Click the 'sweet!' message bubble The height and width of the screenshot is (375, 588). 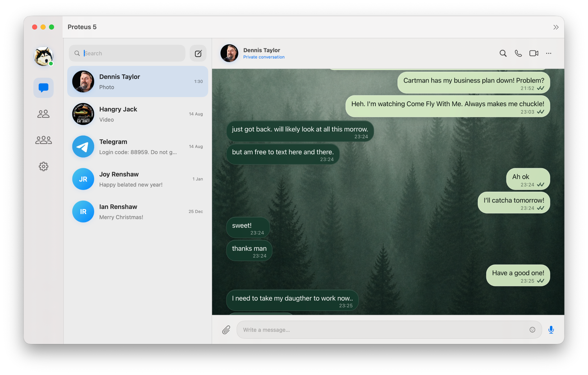pyautogui.click(x=248, y=228)
